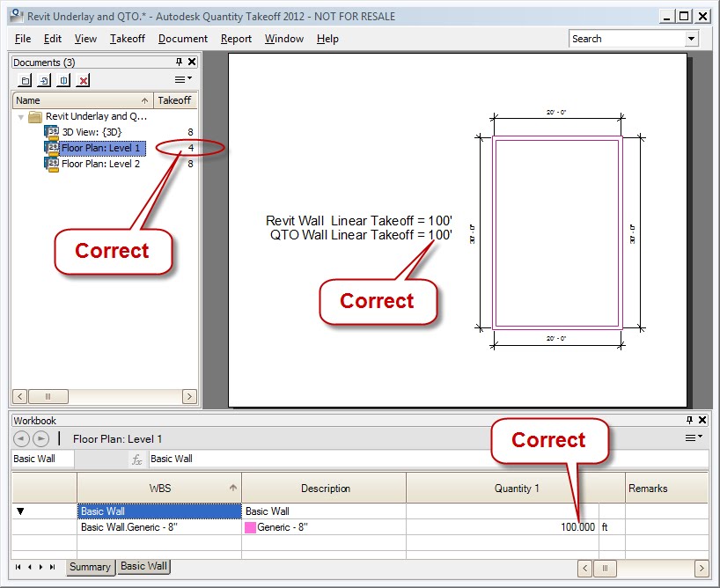Go to previous sheet tab arrow
Viewport: 720px width, 588px height.
click(30, 567)
